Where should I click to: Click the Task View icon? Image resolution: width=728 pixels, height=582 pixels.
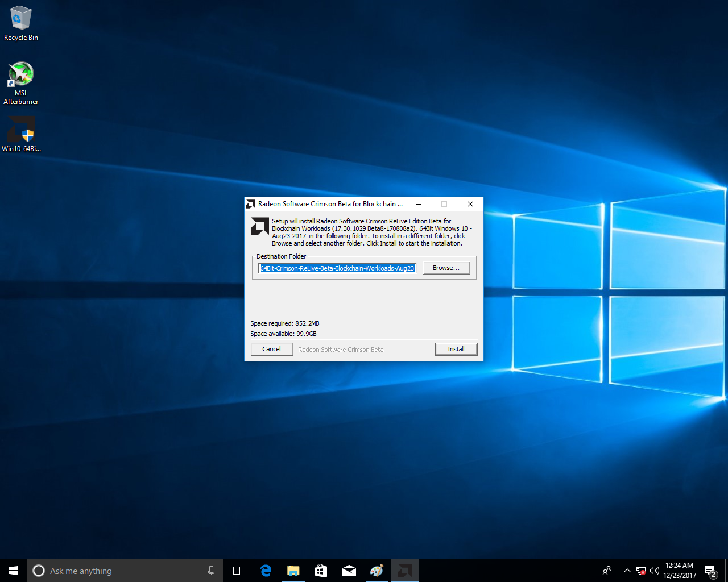(x=237, y=571)
